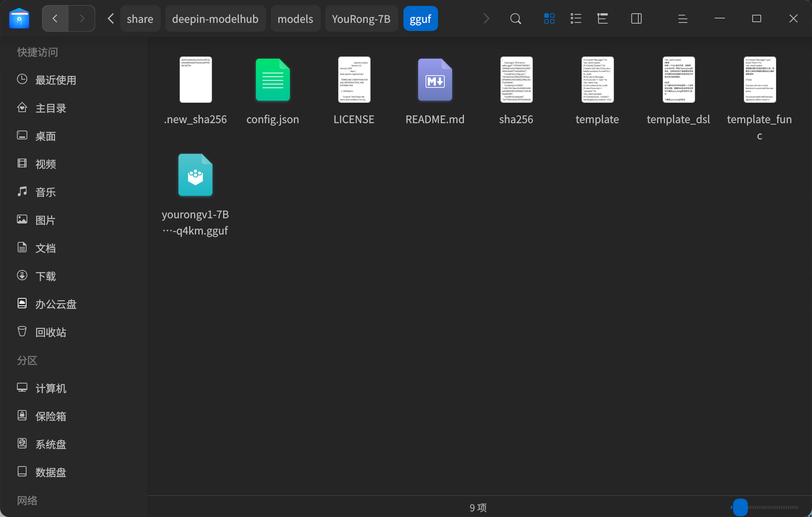Toggle the detail side panel
This screenshot has width=812, height=517.
pos(636,18)
